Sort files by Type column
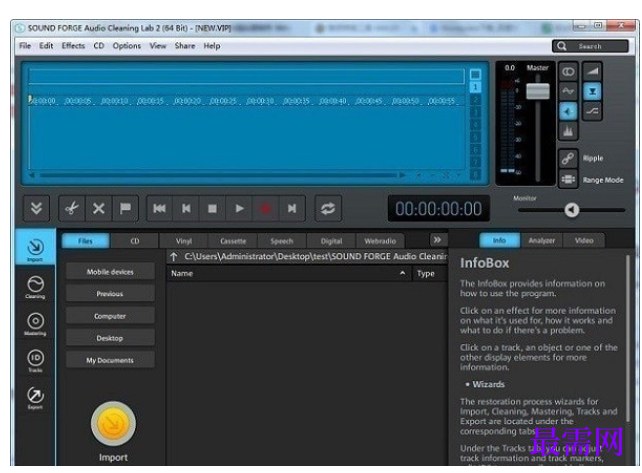This screenshot has width=642, height=473. 430,273
